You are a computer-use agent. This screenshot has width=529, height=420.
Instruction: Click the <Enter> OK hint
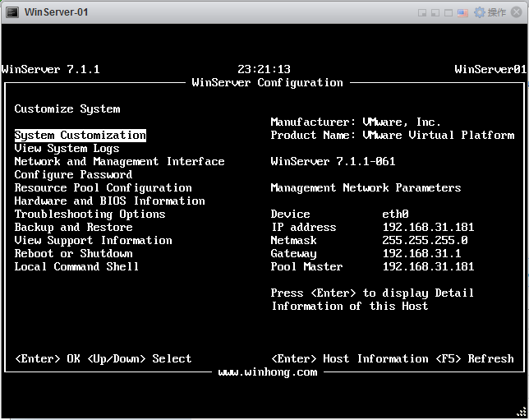(x=48, y=358)
